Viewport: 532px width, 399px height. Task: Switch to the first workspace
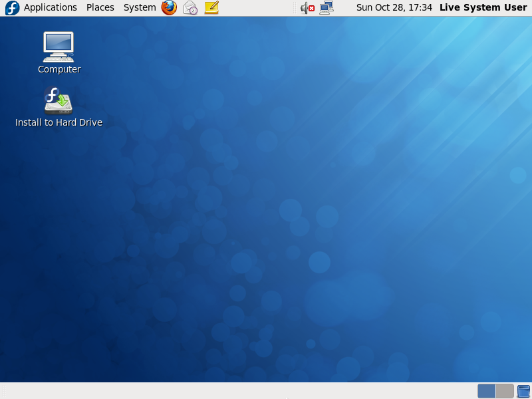[487, 391]
